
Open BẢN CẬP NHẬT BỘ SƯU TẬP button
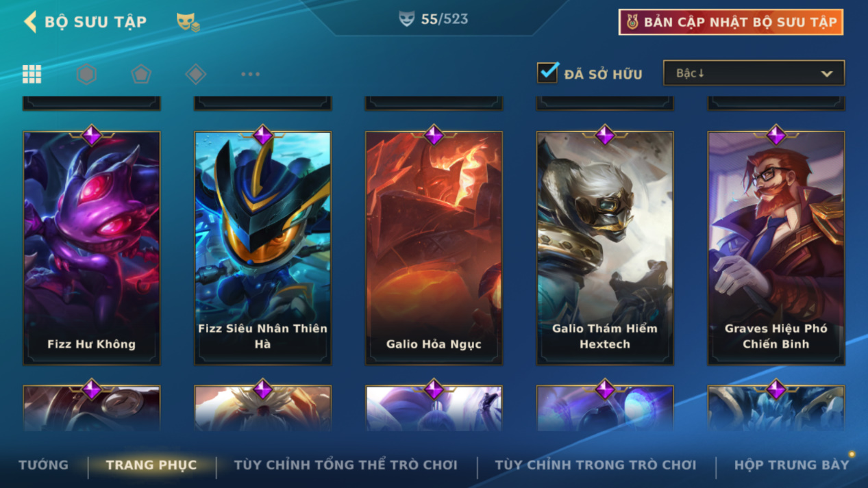(x=730, y=22)
